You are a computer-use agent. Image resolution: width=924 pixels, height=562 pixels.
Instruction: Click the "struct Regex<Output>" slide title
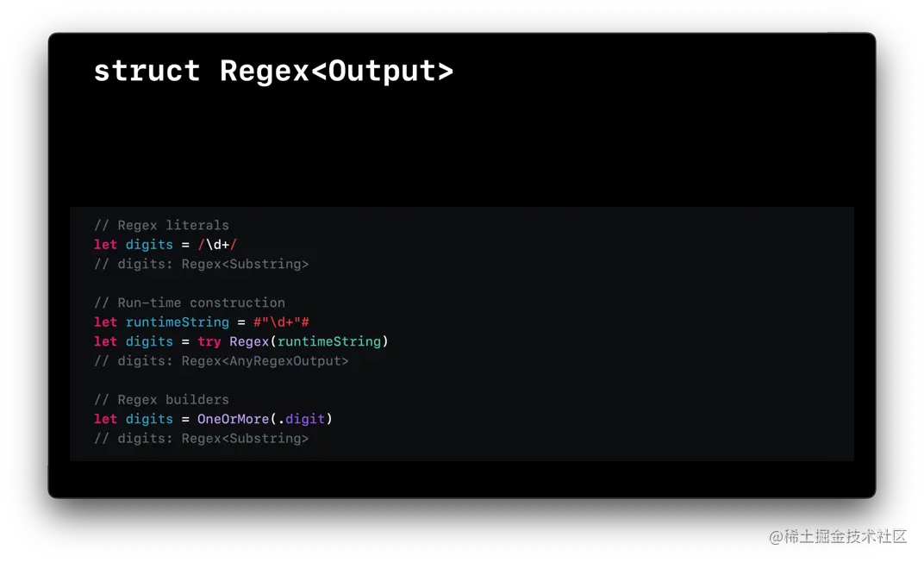(x=272, y=71)
